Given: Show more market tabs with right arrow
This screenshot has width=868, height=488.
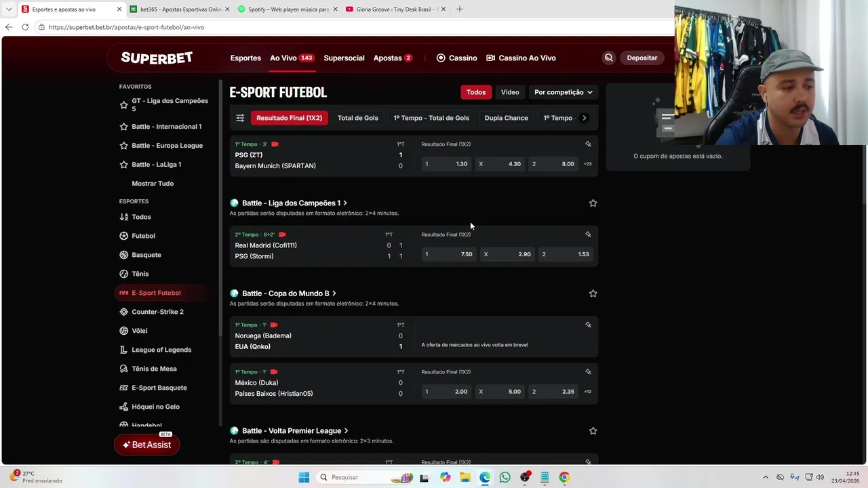Looking at the screenshot, I should (x=584, y=118).
